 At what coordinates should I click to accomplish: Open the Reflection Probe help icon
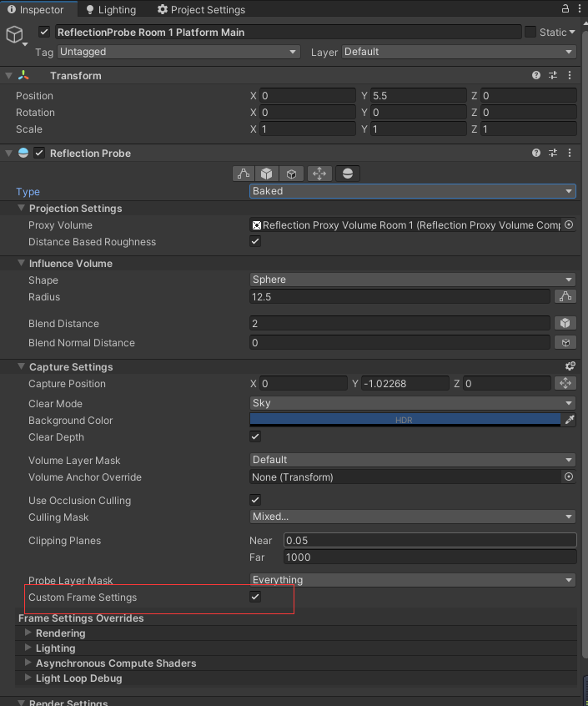pyautogui.click(x=536, y=153)
